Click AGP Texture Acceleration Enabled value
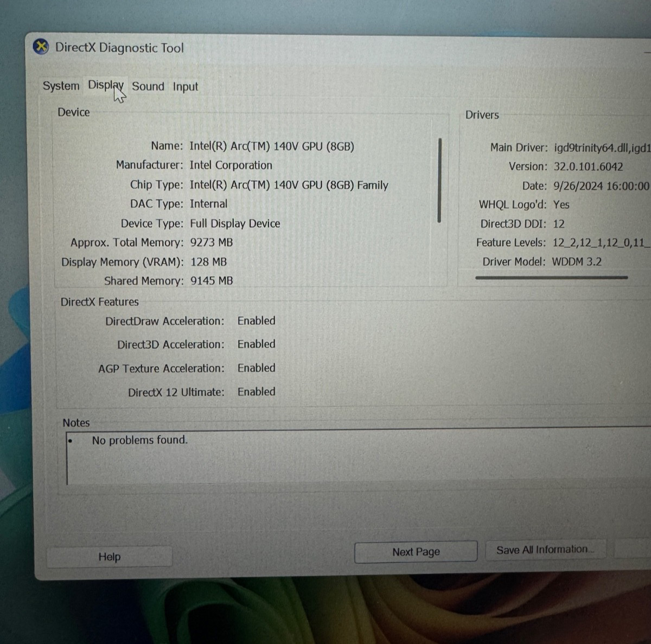Screen dimensions: 651x644 [x=257, y=368]
